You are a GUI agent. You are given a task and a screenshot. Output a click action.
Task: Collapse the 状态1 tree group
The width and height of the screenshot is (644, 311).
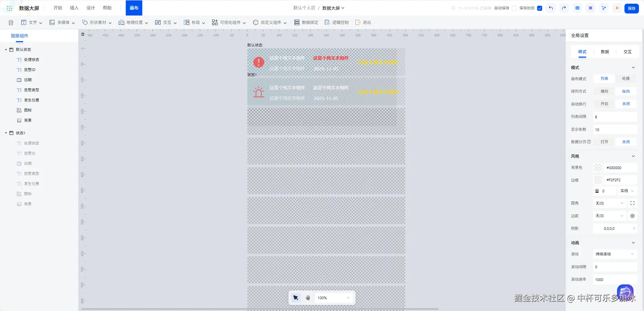coord(6,133)
